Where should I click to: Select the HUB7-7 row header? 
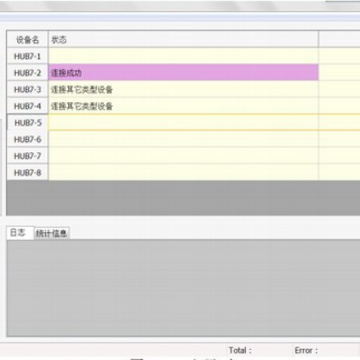(x=27, y=156)
